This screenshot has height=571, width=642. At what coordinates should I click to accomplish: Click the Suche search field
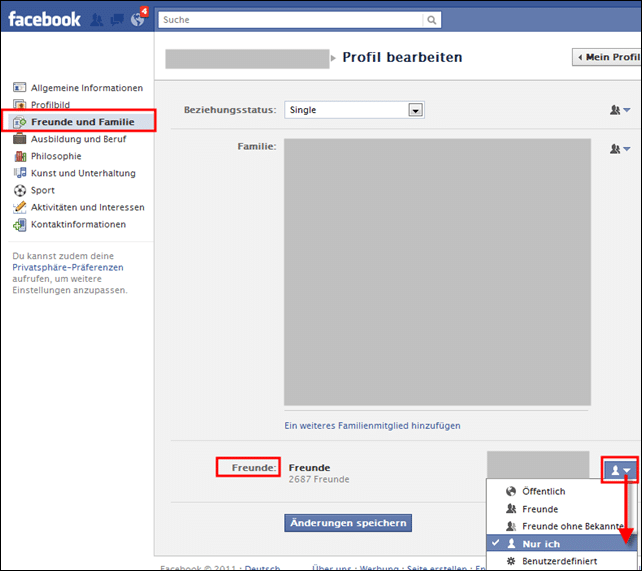[290, 20]
